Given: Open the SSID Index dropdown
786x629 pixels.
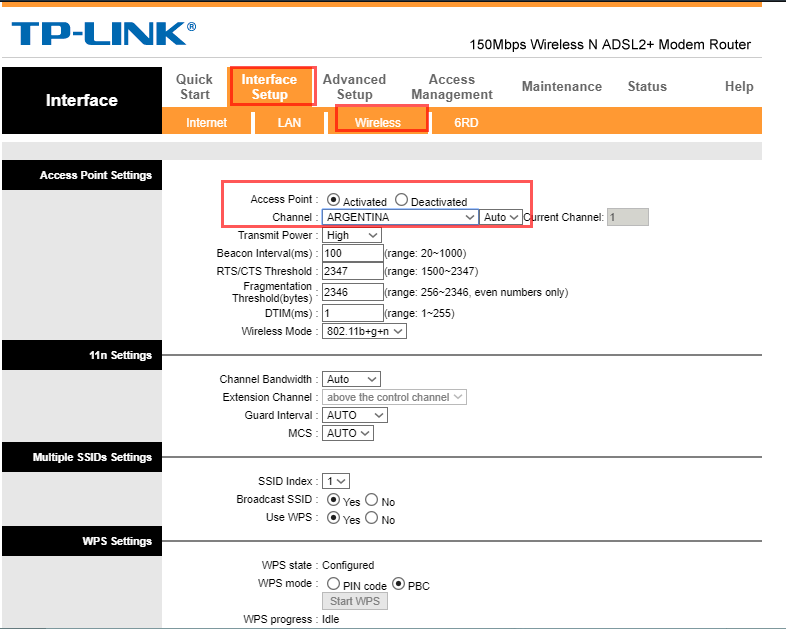Looking at the screenshot, I should (335, 481).
